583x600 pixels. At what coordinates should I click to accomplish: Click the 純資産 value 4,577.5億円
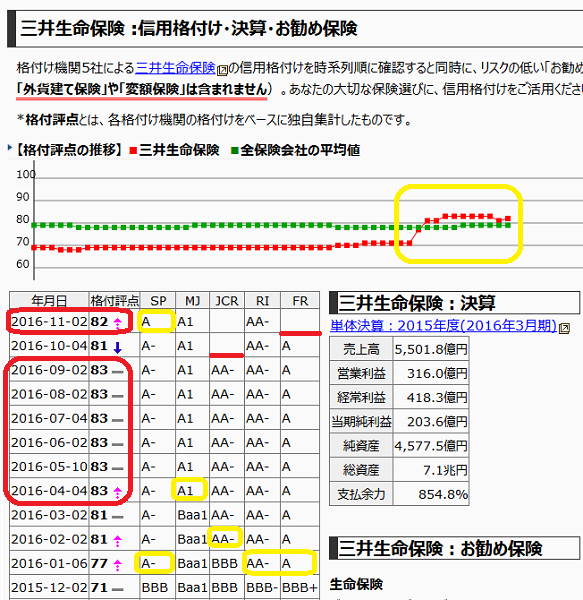[x=431, y=446]
